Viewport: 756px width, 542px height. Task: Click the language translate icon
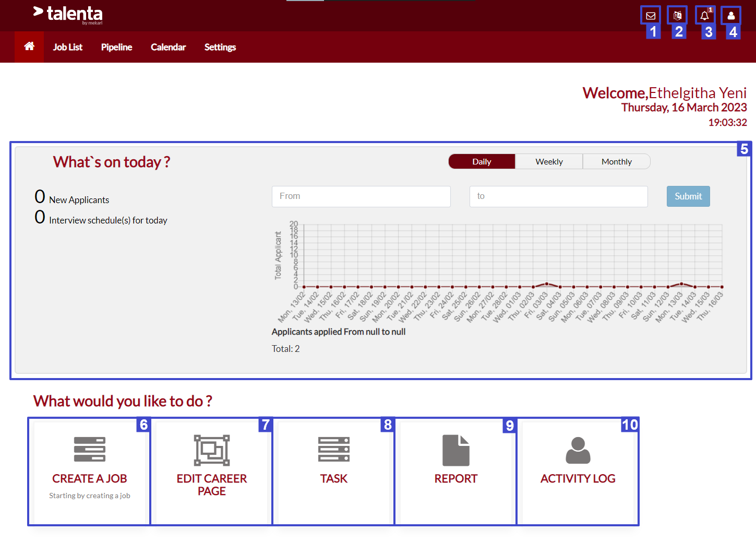pos(677,15)
